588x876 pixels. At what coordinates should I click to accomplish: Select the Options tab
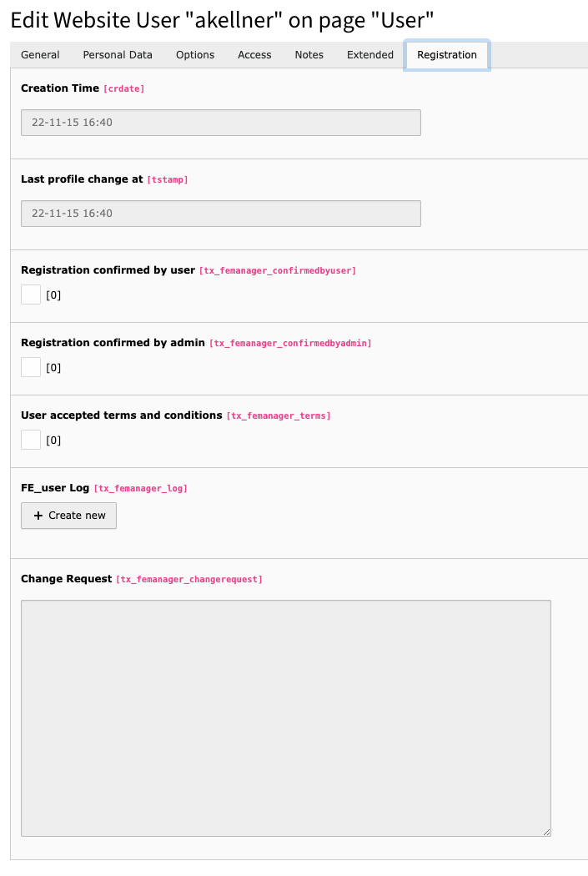tap(195, 55)
